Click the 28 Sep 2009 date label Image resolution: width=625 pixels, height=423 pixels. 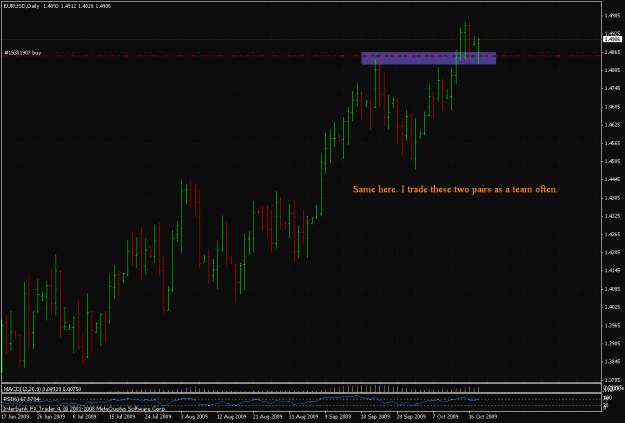[411, 417]
